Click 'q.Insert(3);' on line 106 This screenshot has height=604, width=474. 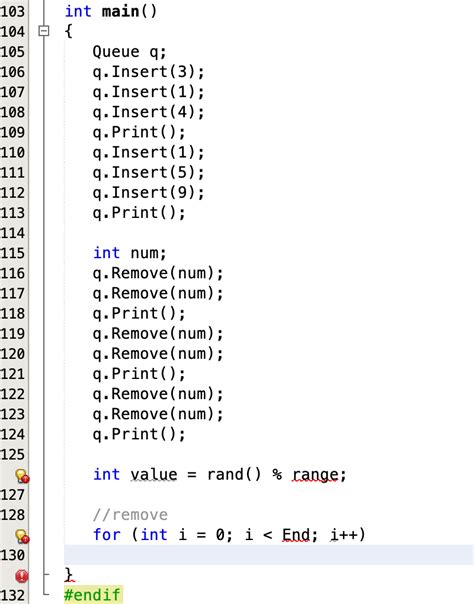148,72
